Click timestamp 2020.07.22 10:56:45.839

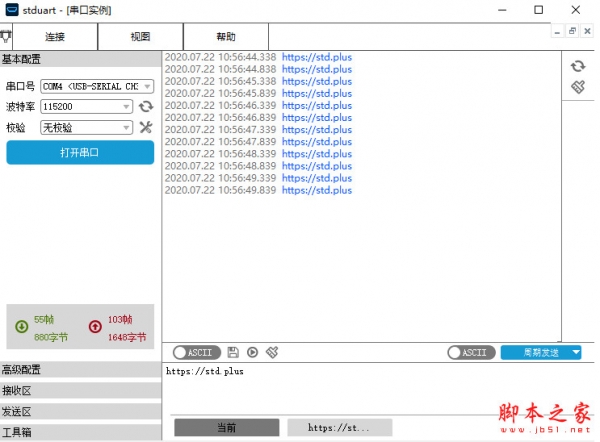click(x=220, y=93)
